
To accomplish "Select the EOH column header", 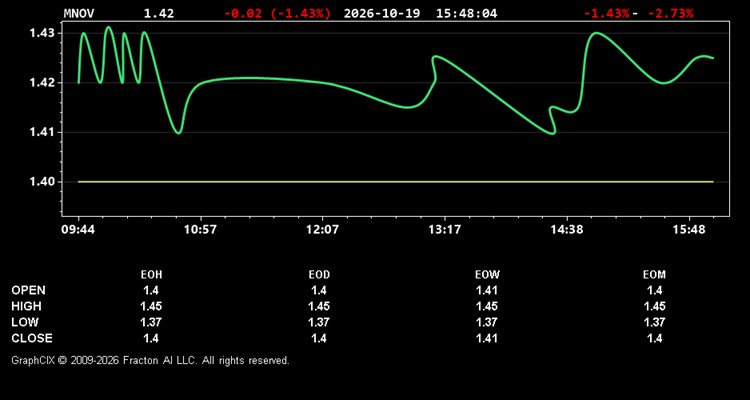I will tap(151, 275).
